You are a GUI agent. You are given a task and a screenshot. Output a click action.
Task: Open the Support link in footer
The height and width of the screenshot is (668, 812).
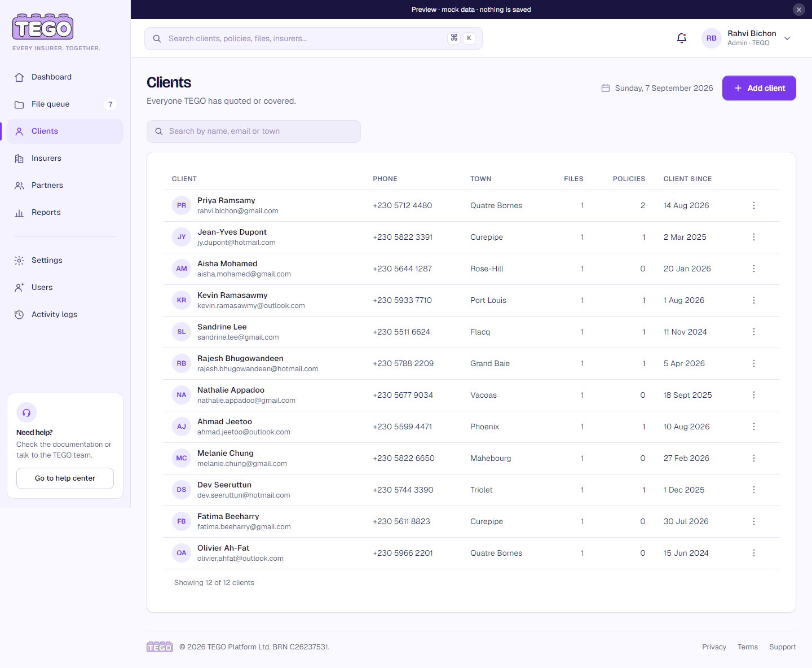tap(783, 647)
